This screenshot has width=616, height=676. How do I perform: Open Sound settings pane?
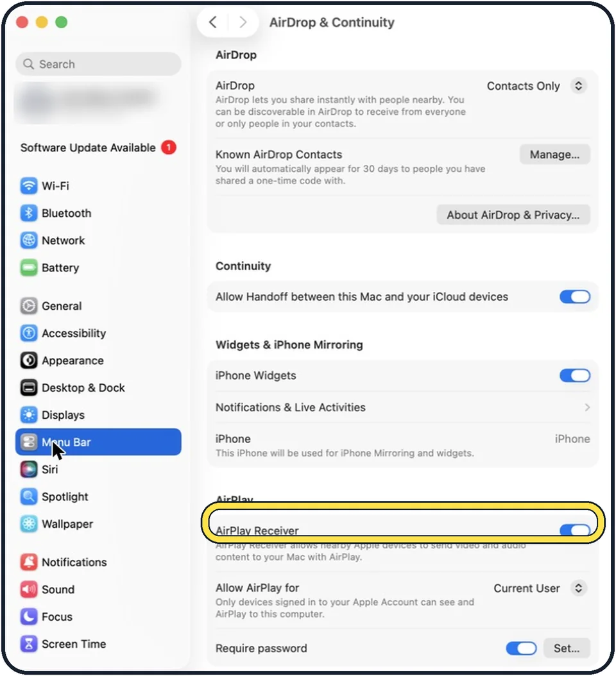click(x=98, y=589)
